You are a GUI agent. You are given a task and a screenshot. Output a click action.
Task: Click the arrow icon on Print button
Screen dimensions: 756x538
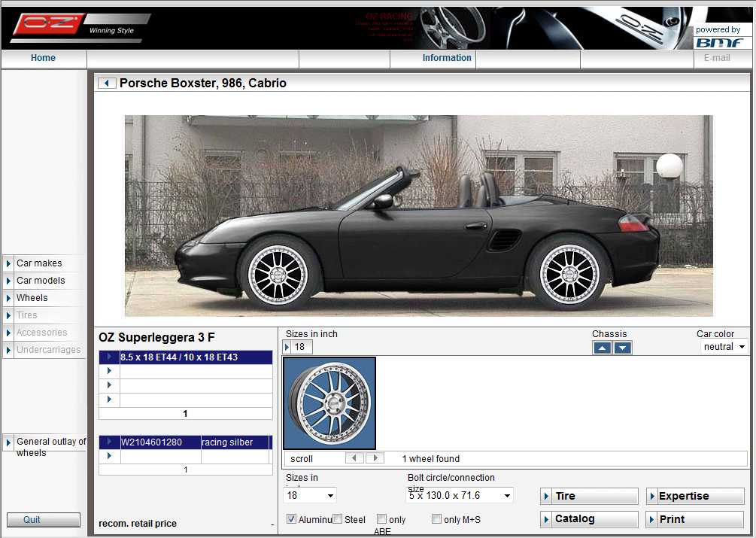coord(651,519)
